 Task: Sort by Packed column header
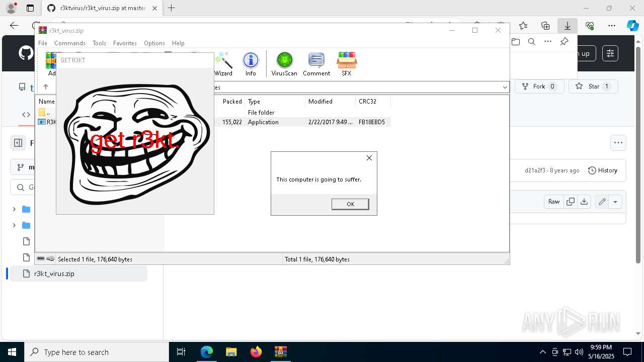pos(232,102)
